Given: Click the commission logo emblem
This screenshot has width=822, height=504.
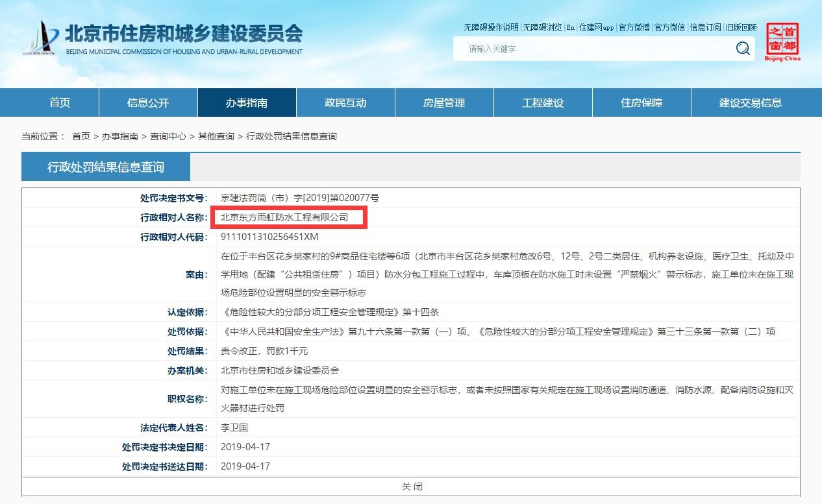Looking at the screenshot, I should pyautogui.click(x=42, y=38).
